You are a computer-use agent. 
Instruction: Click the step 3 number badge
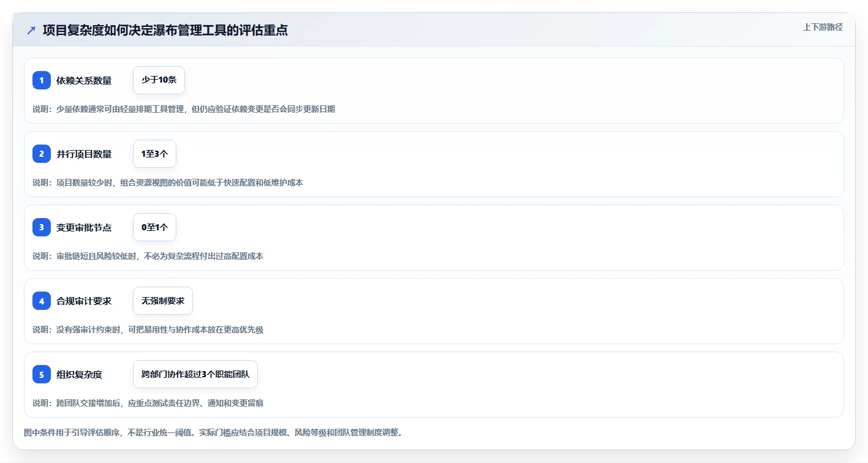42,227
